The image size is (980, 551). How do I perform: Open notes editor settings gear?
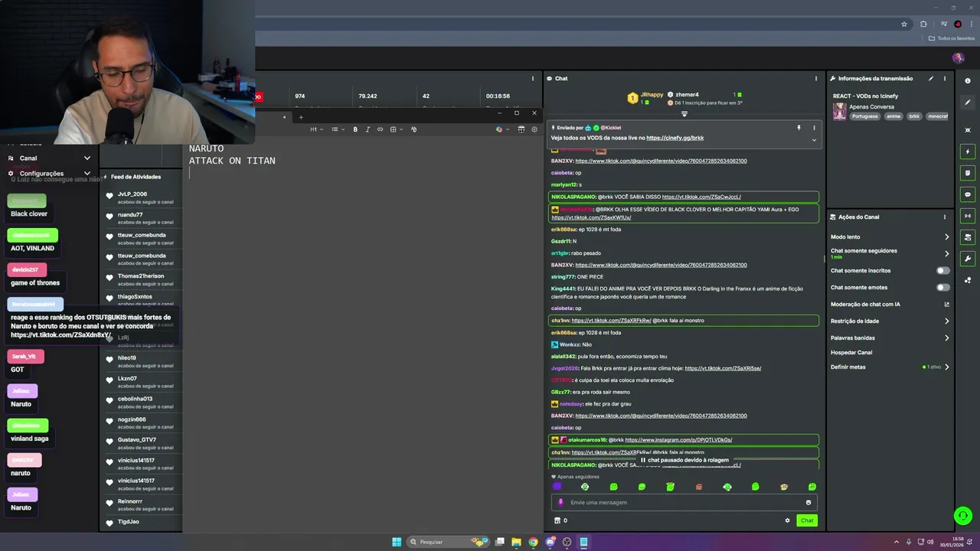click(534, 129)
